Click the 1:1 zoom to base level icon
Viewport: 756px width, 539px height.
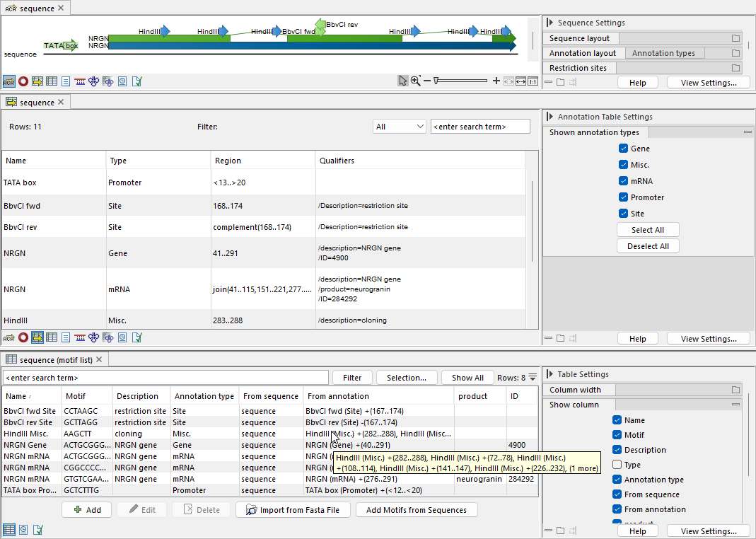pos(533,81)
